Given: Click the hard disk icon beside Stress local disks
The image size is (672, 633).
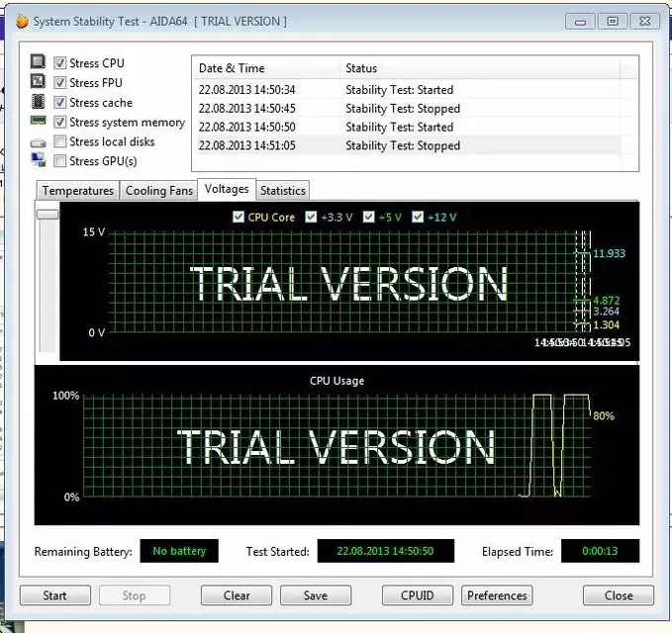Looking at the screenshot, I should click(39, 142).
